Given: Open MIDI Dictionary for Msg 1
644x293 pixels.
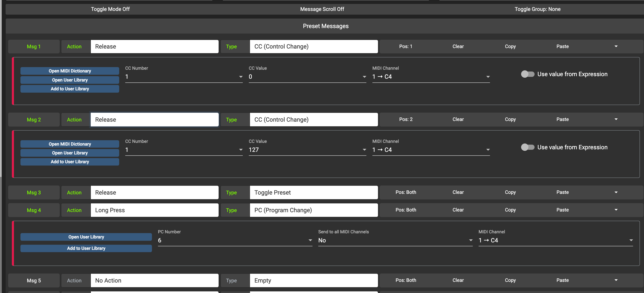Looking at the screenshot, I should tap(70, 71).
